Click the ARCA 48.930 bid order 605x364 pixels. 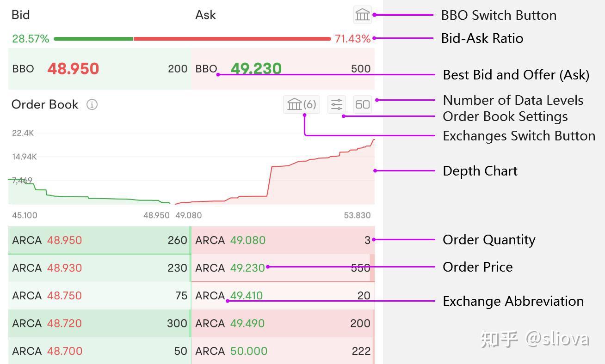click(x=99, y=268)
